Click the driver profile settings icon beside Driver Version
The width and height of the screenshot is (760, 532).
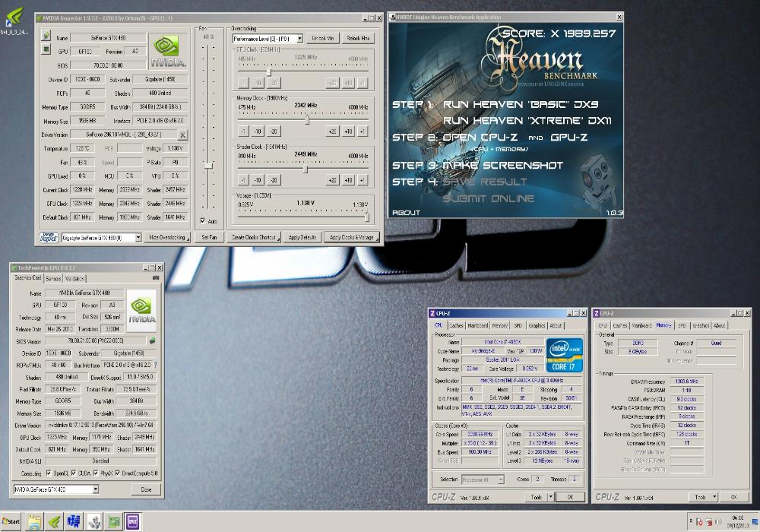[x=182, y=135]
